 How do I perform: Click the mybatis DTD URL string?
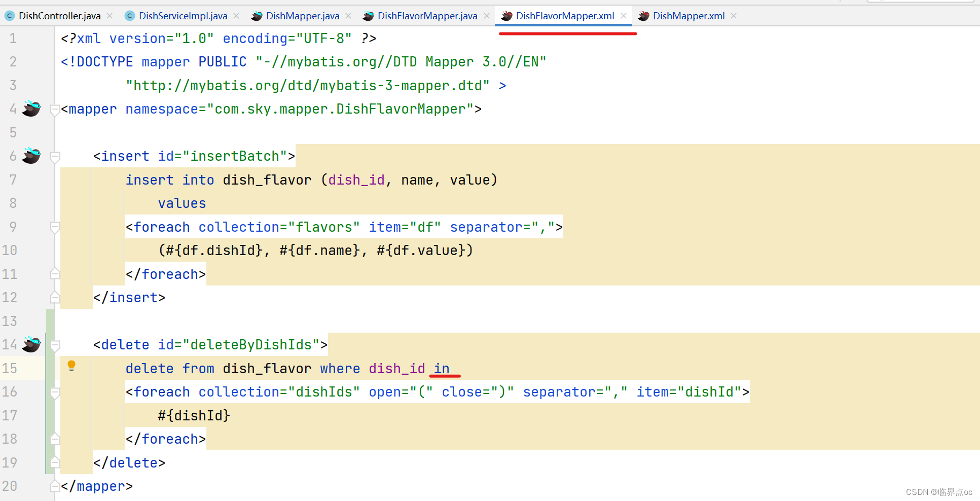(x=308, y=86)
